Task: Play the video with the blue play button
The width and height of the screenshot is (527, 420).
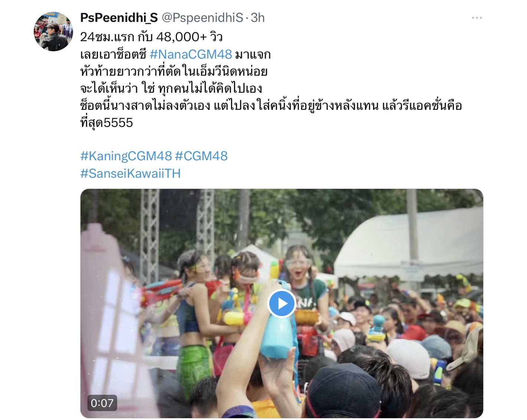Action: pos(281,303)
